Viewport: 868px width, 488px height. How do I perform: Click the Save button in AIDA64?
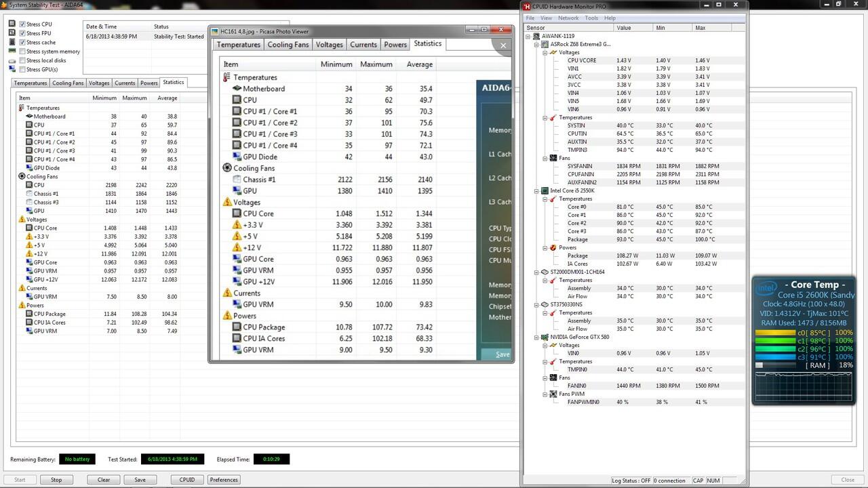click(140, 480)
